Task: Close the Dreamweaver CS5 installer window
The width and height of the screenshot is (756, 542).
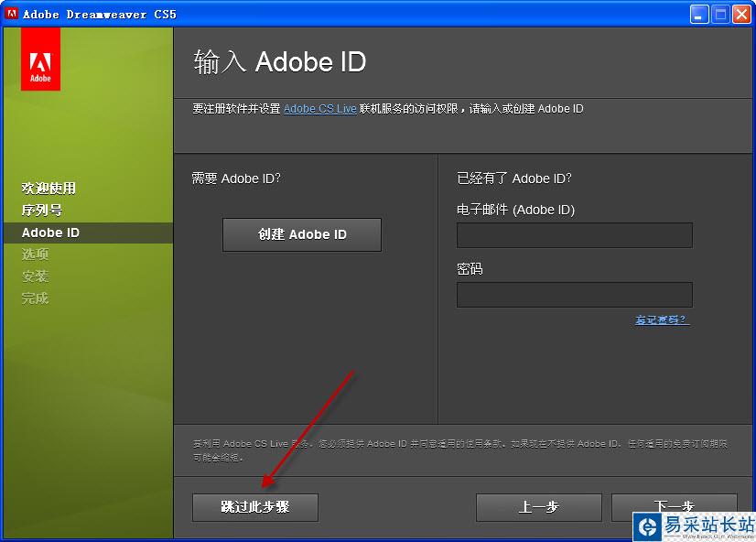Action: [x=741, y=14]
